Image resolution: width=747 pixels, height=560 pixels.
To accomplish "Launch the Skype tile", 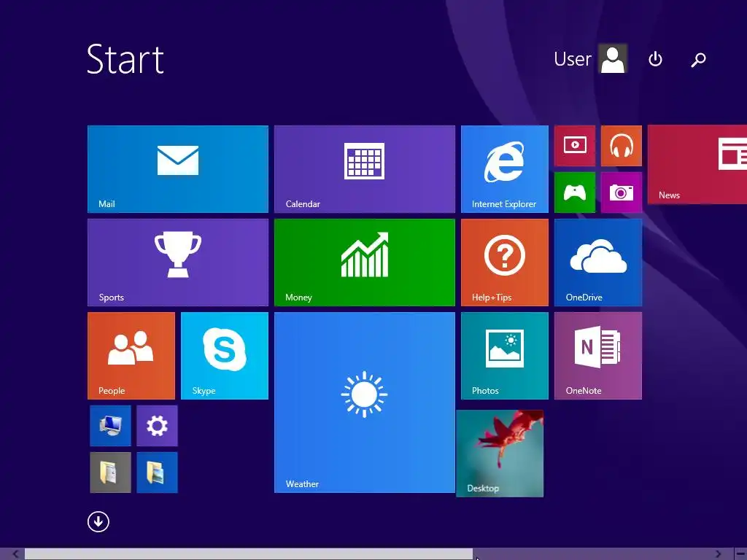I will pos(225,356).
